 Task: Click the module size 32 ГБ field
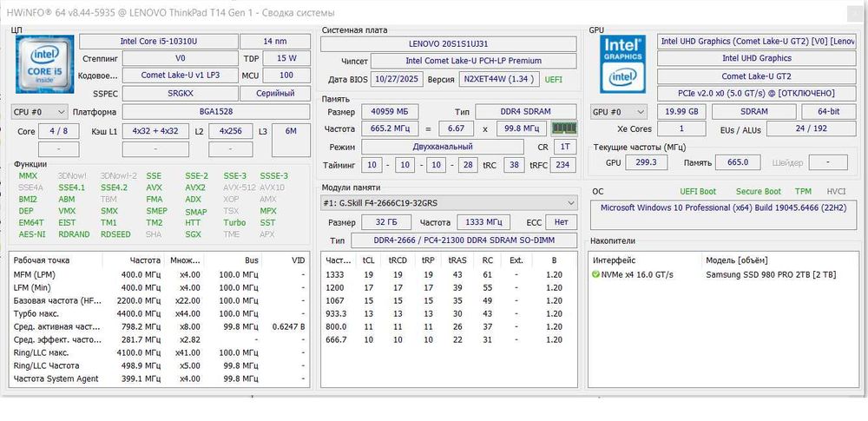[x=386, y=222]
